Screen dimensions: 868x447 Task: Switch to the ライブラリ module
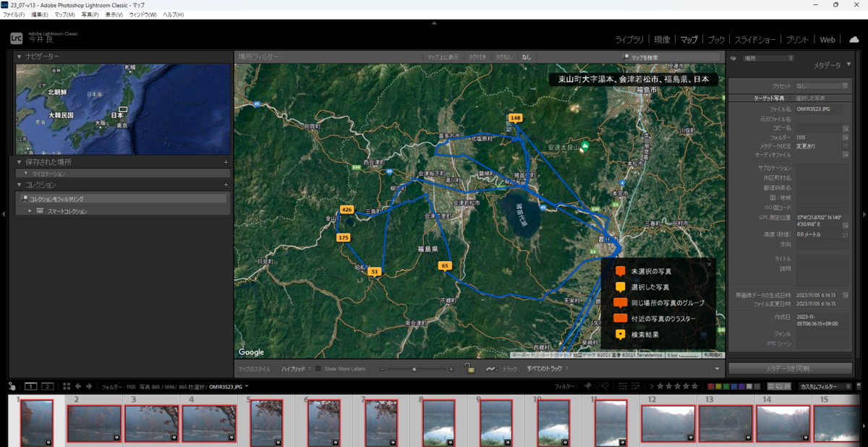tap(629, 39)
